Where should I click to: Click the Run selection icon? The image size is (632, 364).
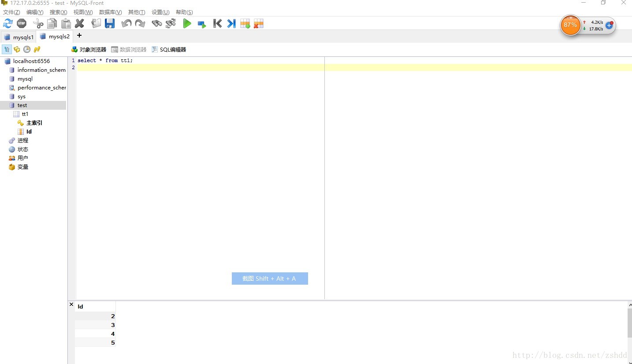coord(202,24)
